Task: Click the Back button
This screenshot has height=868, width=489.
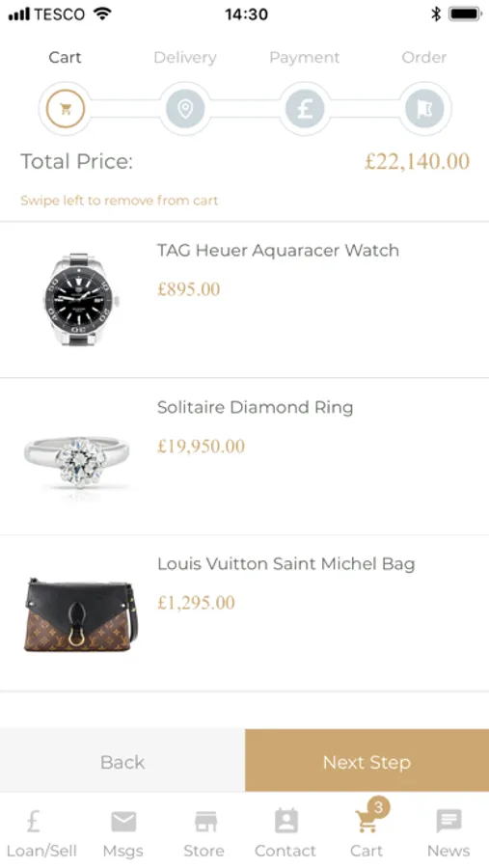Action: coord(122,761)
